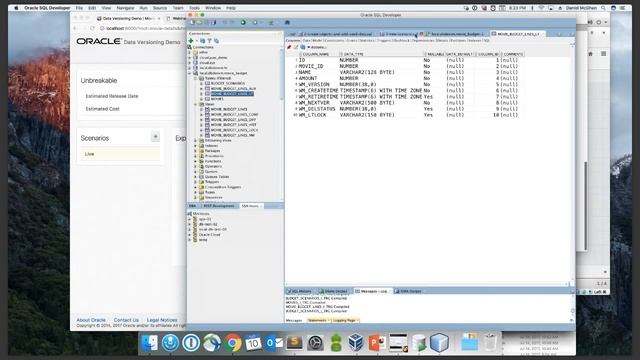This screenshot has width=640, height=360.
Task: Click Spotlight search icon in menu bar
Action: tap(603, 8)
